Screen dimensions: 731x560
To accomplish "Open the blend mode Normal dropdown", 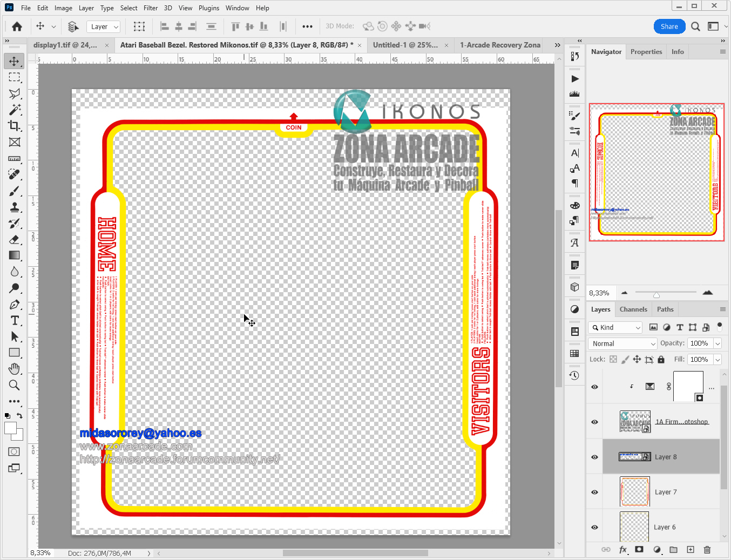I will click(622, 343).
